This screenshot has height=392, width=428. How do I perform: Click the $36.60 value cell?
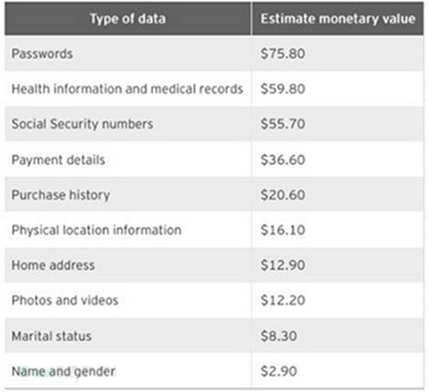[x=283, y=160]
